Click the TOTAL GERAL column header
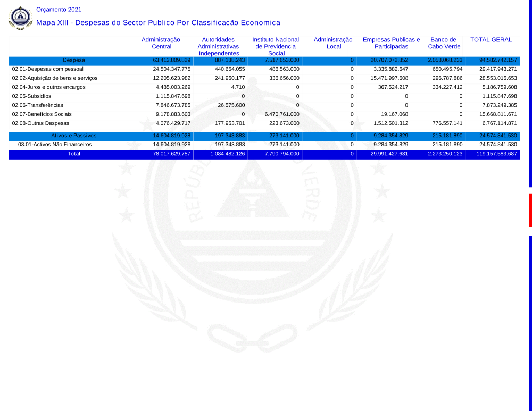 pos(491,40)
